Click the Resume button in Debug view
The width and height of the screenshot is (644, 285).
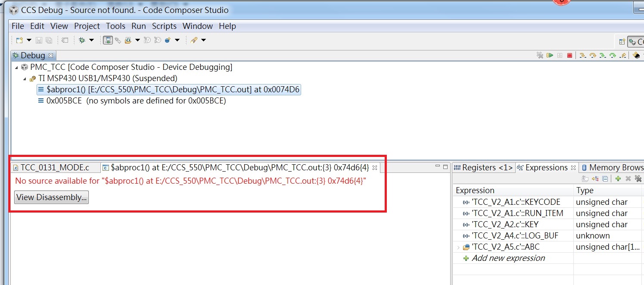[x=550, y=55]
